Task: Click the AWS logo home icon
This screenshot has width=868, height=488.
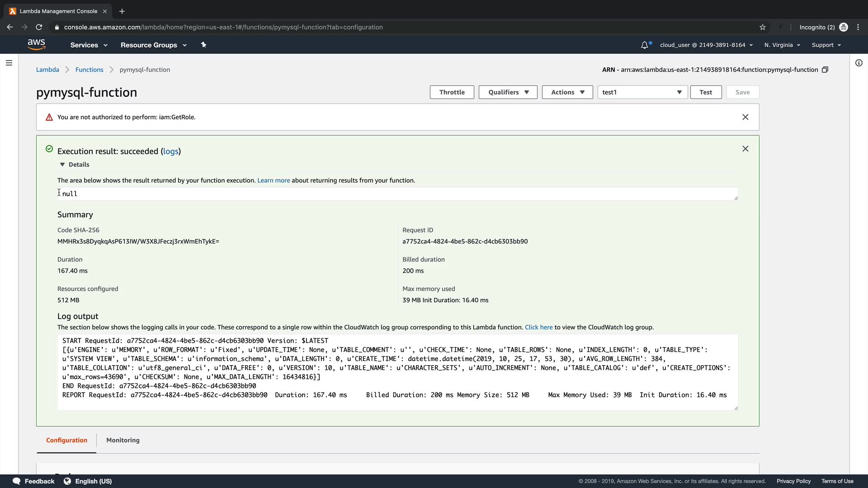Action: pyautogui.click(x=36, y=44)
